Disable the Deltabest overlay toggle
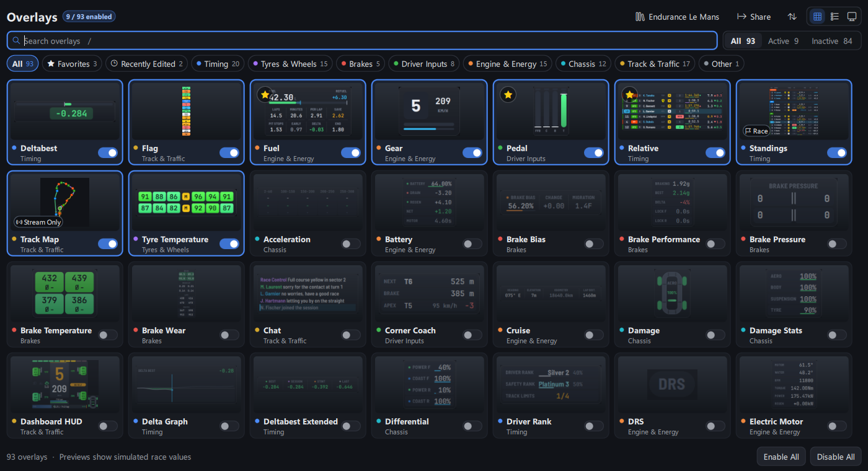 coord(108,153)
